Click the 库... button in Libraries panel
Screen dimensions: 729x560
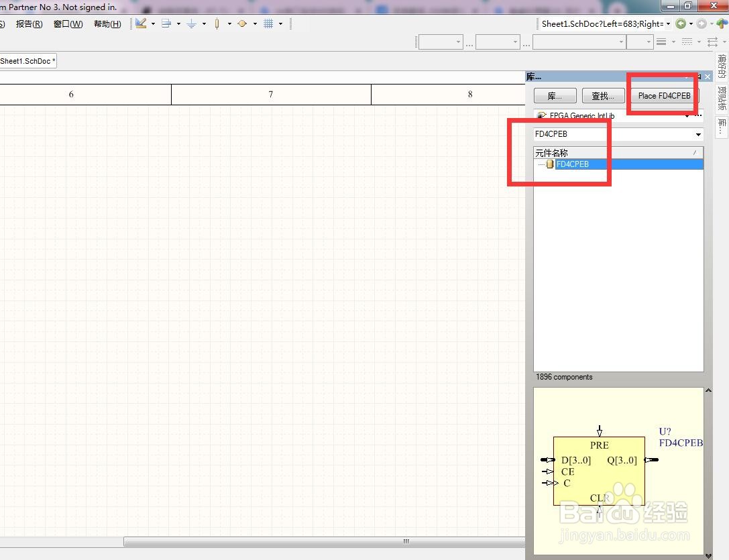tap(555, 96)
